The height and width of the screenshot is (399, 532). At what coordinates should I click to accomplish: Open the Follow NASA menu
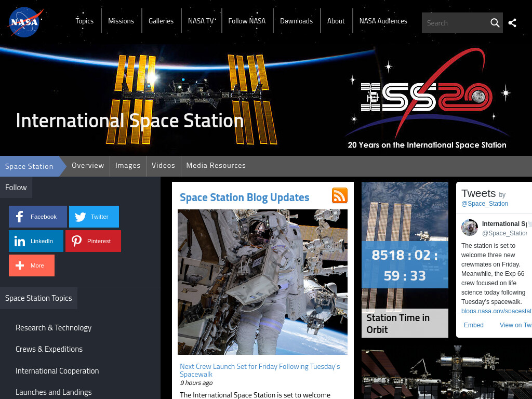[x=247, y=21]
